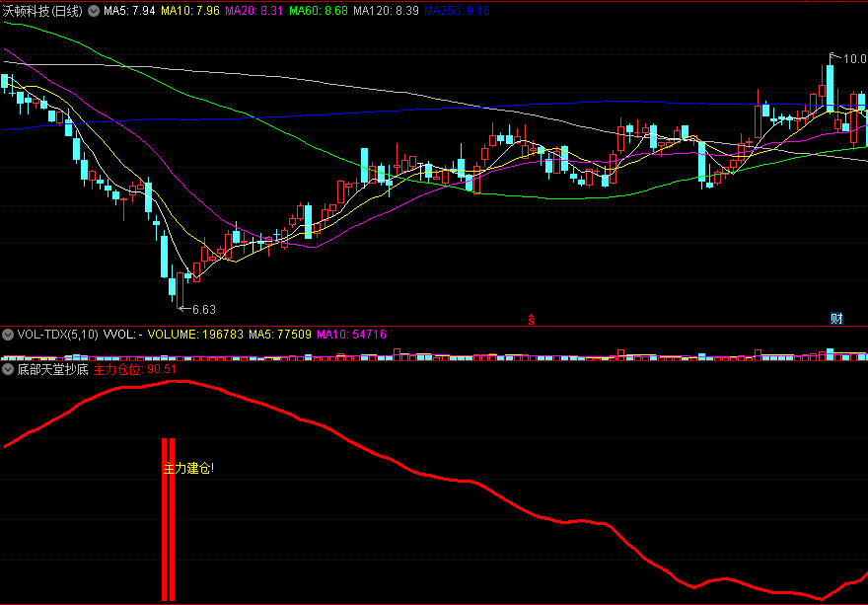Click the 财 financial info marker

point(836,319)
